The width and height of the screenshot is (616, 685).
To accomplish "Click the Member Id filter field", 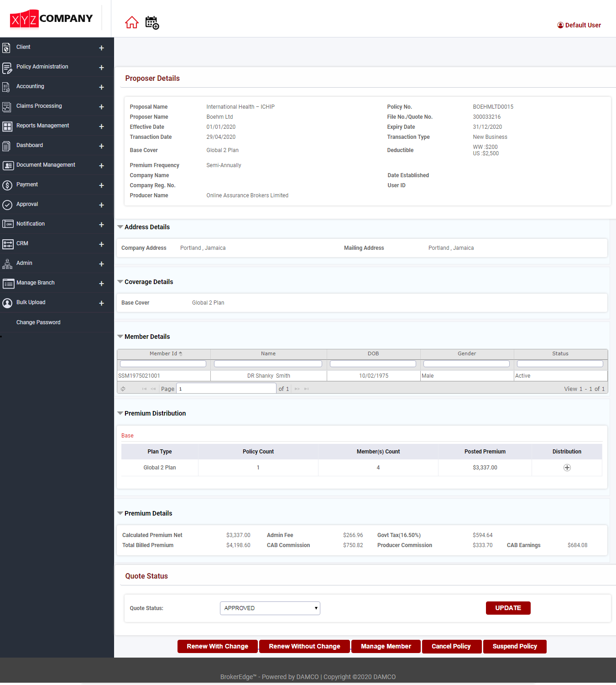I will (x=163, y=364).
